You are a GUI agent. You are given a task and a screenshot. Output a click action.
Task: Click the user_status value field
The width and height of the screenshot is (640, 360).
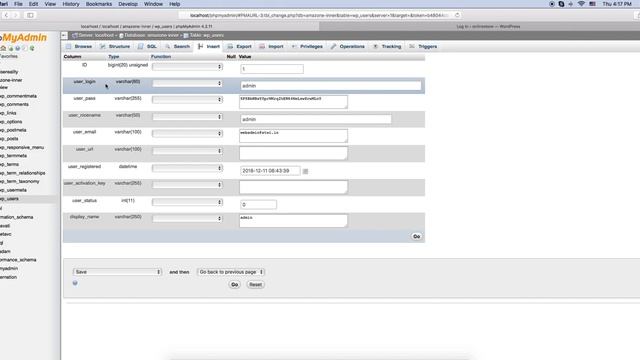(x=258, y=204)
